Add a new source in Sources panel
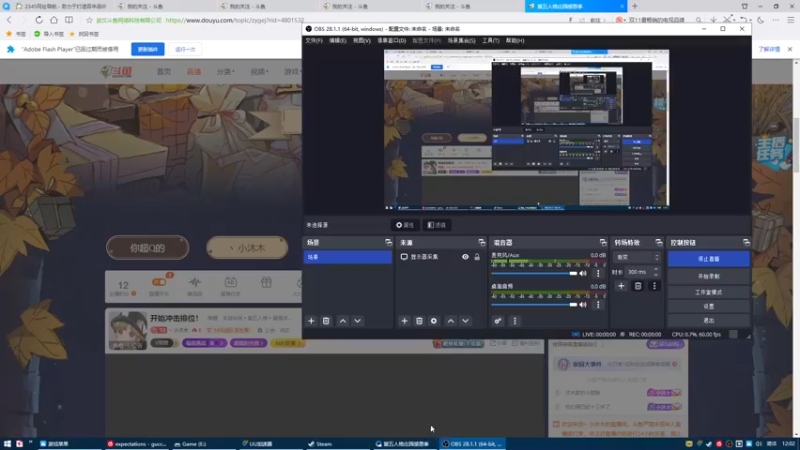The width and height of the screenshot is (800, 450). (405, 321)
